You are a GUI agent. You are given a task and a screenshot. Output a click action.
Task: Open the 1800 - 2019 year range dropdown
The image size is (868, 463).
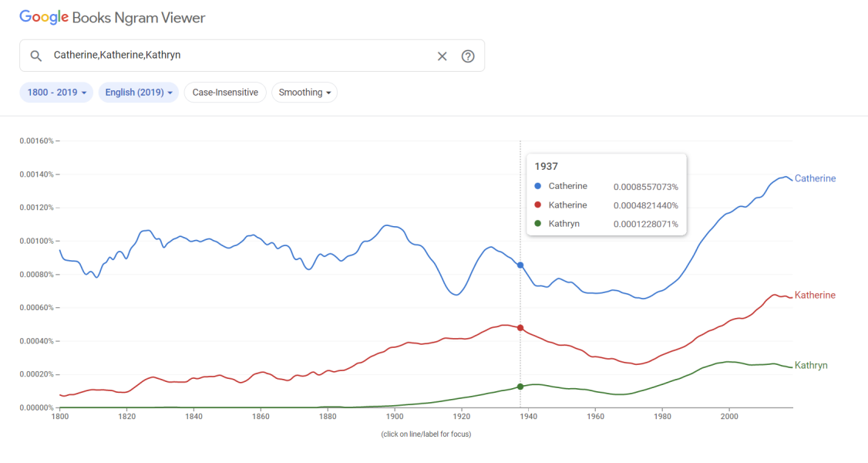[56, 93]
